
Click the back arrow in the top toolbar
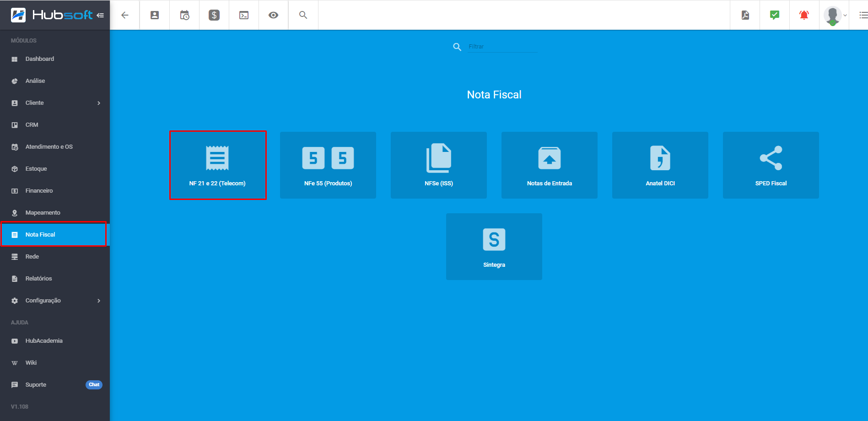(x=124, y=15)
